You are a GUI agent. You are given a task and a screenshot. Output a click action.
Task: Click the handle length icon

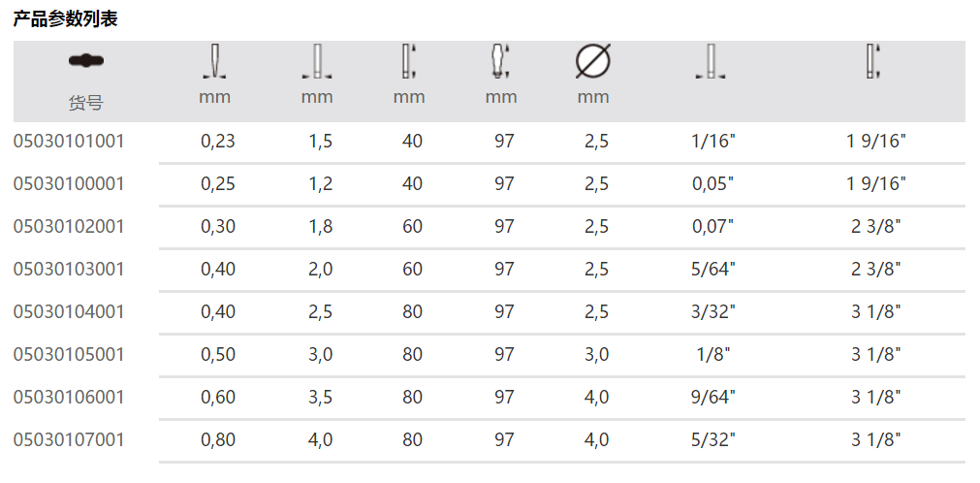500,61
